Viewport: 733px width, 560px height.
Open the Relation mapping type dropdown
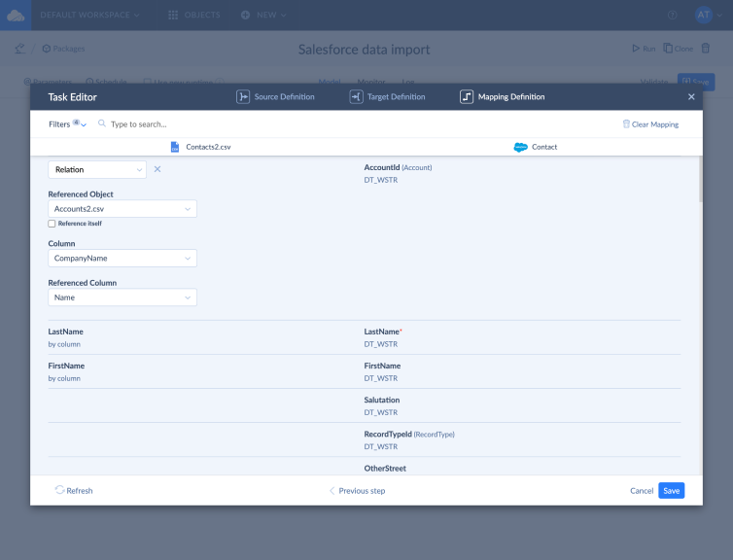pyautogui.click(x=97, y=170)
